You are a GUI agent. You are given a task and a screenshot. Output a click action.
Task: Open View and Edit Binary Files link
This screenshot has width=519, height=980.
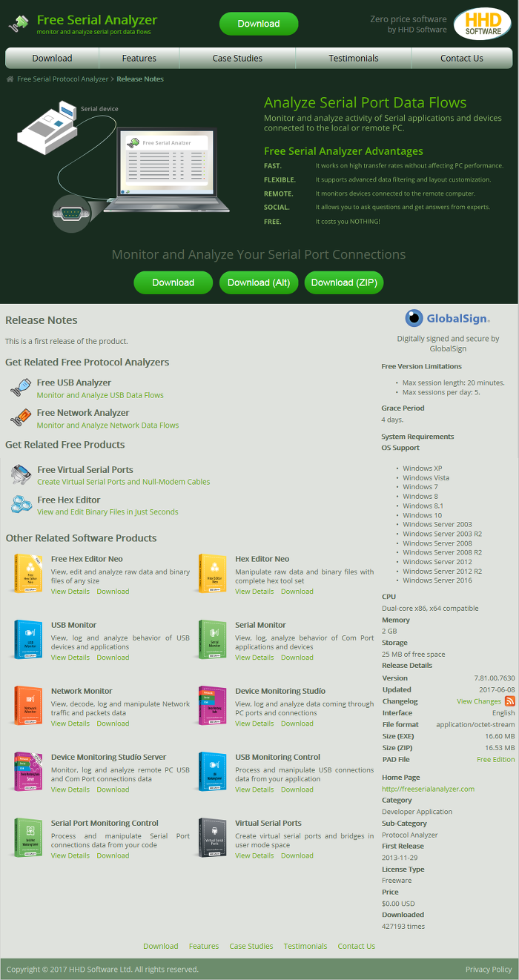(108, 511)
